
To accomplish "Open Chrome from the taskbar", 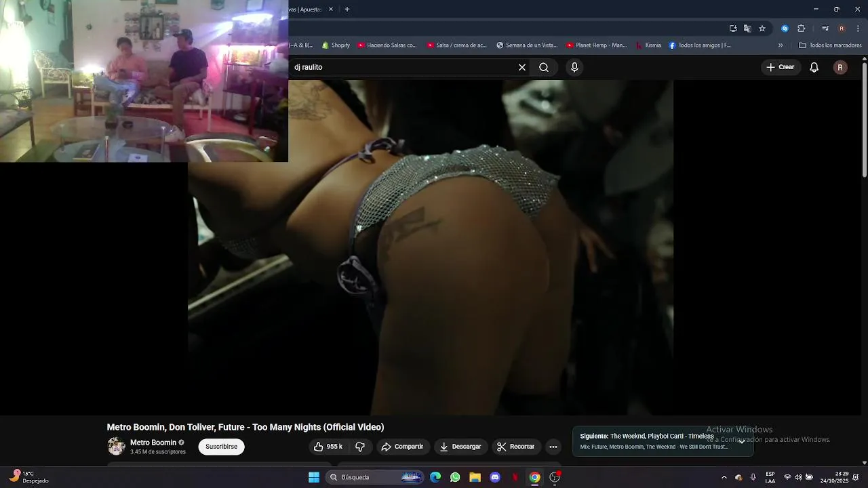I will click(x=535, y=477).
